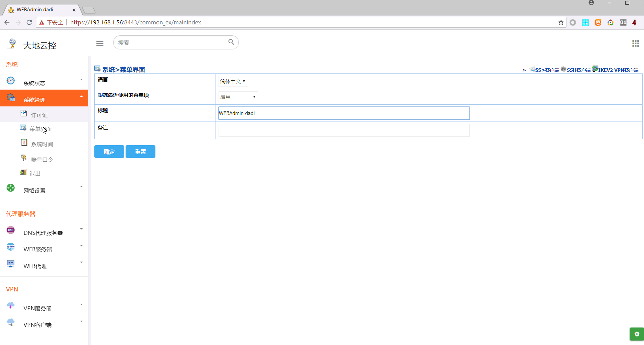Viewport: 644px width, 345px height.
Task: Click the 01 extension icon
Action: [x=623, y=22]
